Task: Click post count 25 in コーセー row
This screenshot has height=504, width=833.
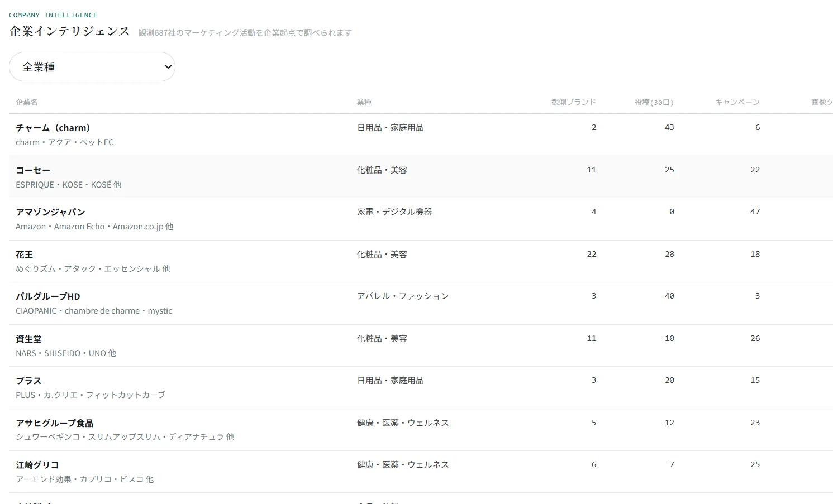Action: [669, 170]
